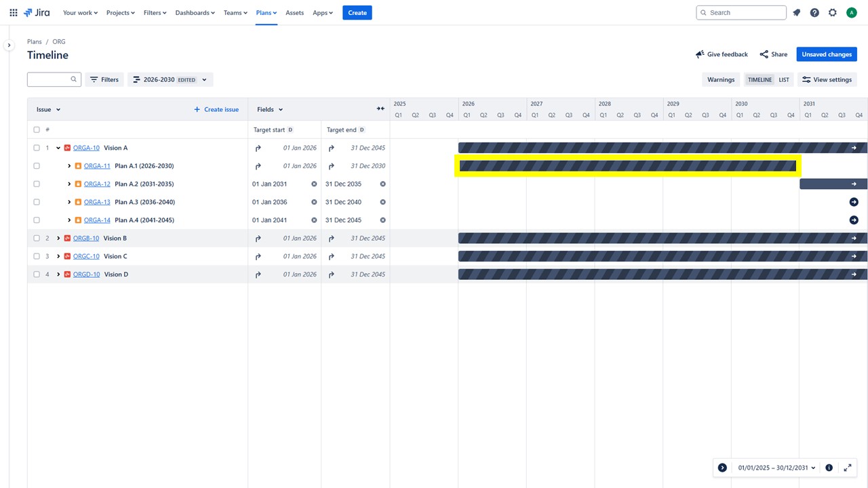Open the help question mark icon
The width and height of the screenshot is (868, 488).
pos(814,12)
